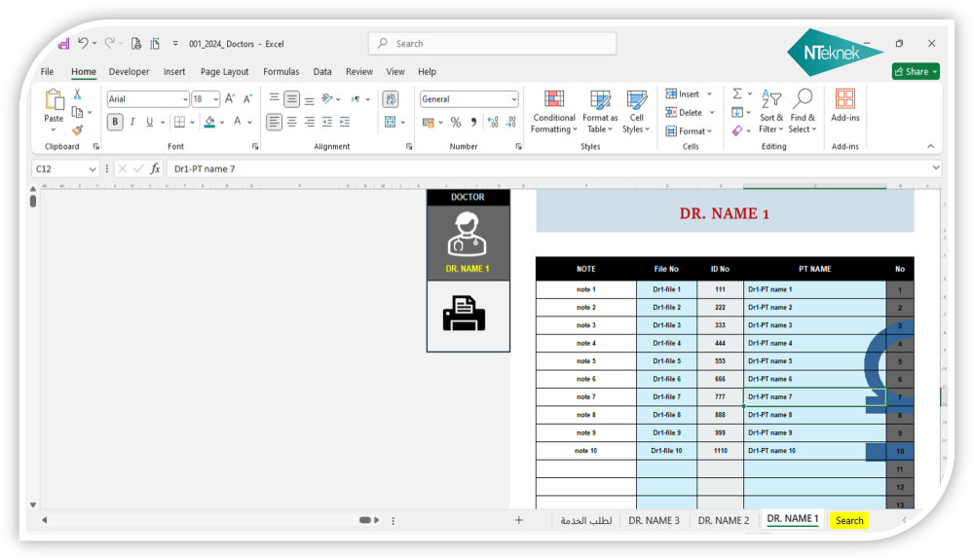Open Format as Table gallery
This screenshot has height=560, width=974.
pos(600,112)
